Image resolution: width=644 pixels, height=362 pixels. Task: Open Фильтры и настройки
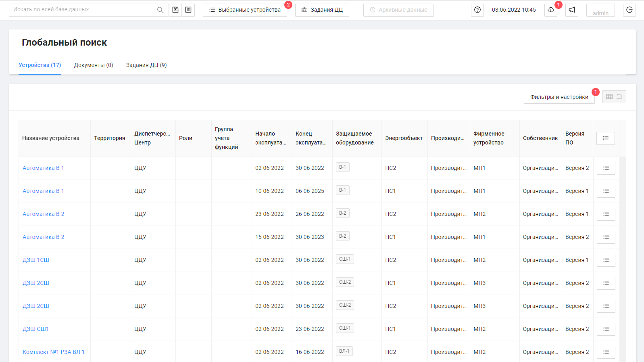[559, 97]
